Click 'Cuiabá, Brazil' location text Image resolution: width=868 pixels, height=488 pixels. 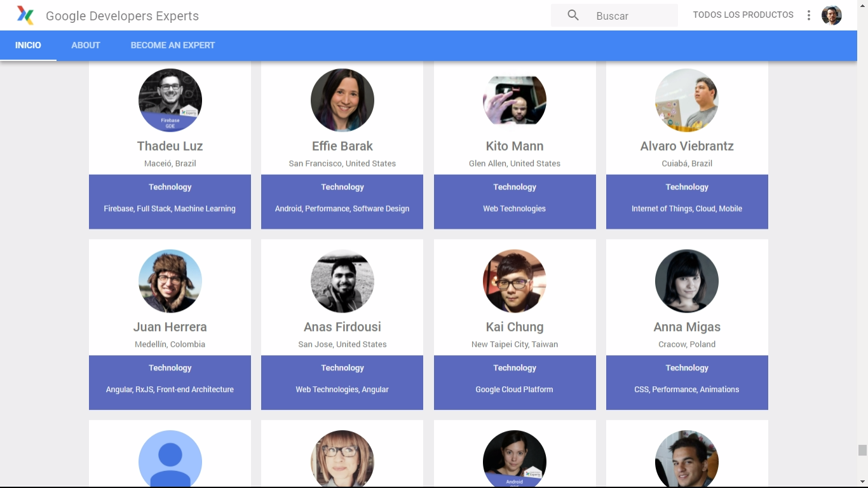tap(687, 163)
